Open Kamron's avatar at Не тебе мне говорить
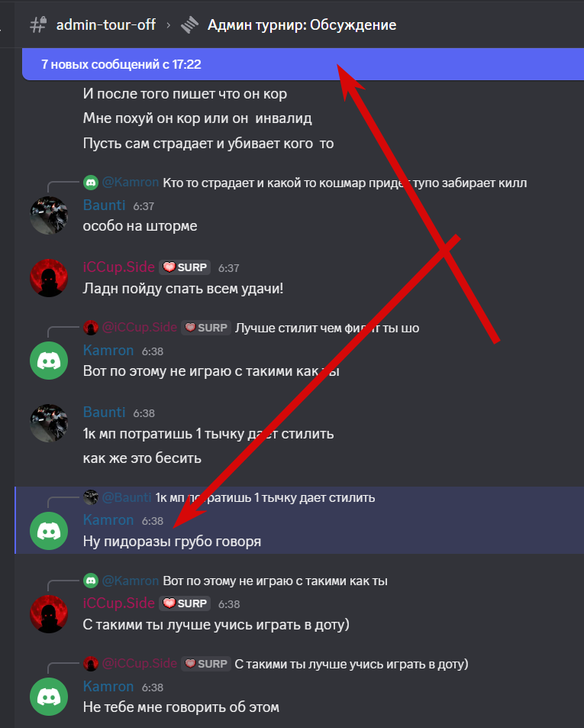584x728 pixels. (x=49, y=697)
